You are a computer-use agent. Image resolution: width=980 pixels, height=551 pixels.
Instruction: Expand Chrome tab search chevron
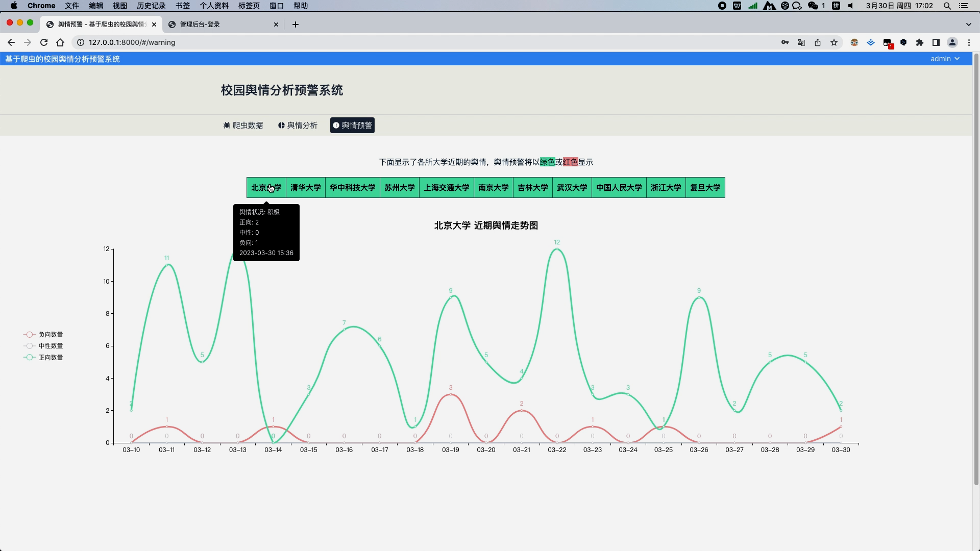click(968, 24)
